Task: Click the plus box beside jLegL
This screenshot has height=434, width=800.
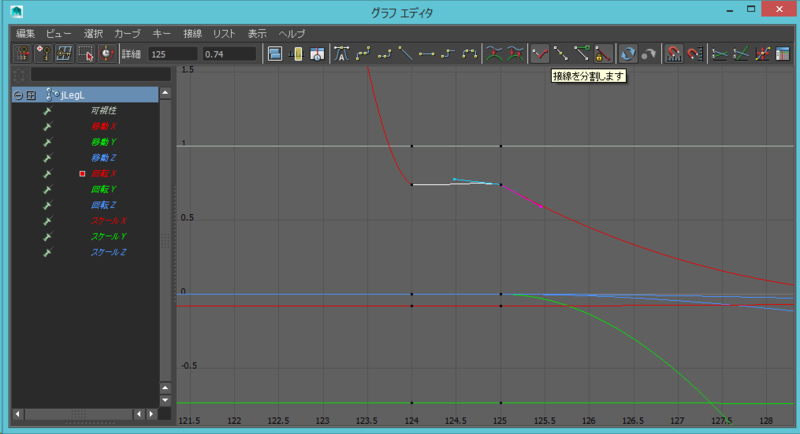Action: click(x=31, y=95)
